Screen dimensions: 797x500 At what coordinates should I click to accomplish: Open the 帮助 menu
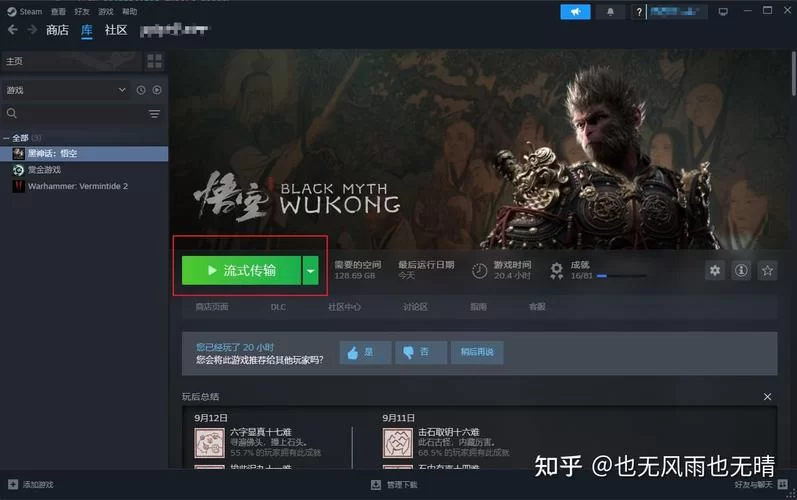point(130,12)
